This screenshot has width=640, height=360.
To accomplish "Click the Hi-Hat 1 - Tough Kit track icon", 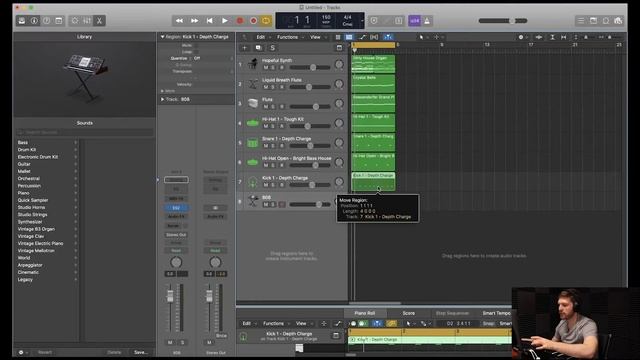I will tap(253, 122).
